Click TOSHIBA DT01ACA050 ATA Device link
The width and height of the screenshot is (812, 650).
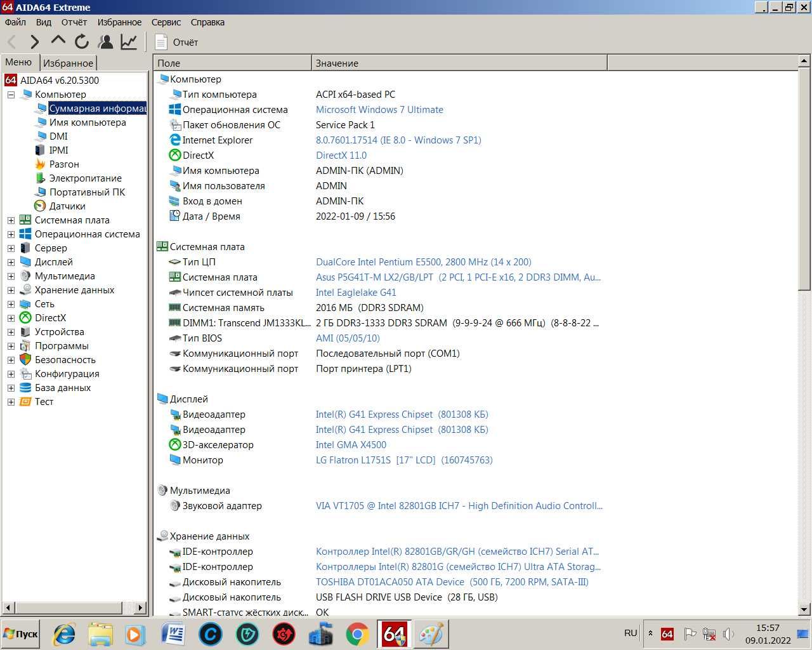point(452,582)
